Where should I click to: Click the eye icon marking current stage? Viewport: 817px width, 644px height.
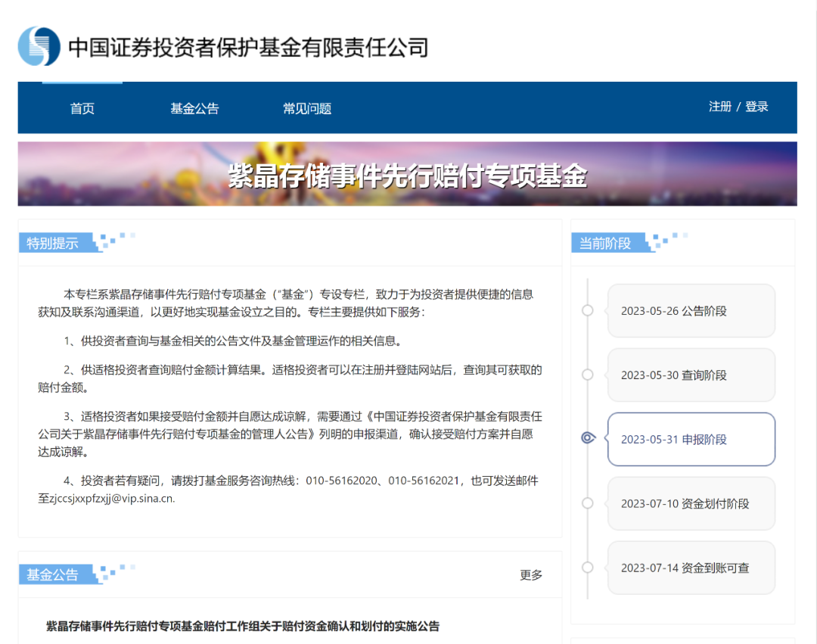coord(588,438)
